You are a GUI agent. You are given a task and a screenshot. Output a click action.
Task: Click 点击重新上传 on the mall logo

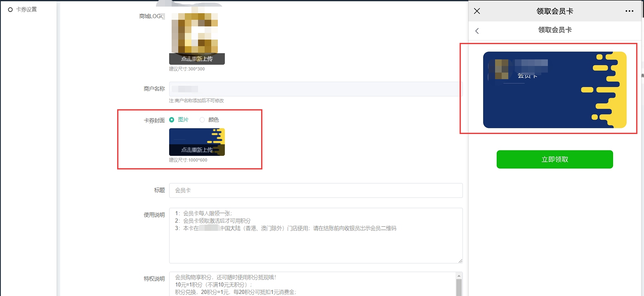click(197, 59)
